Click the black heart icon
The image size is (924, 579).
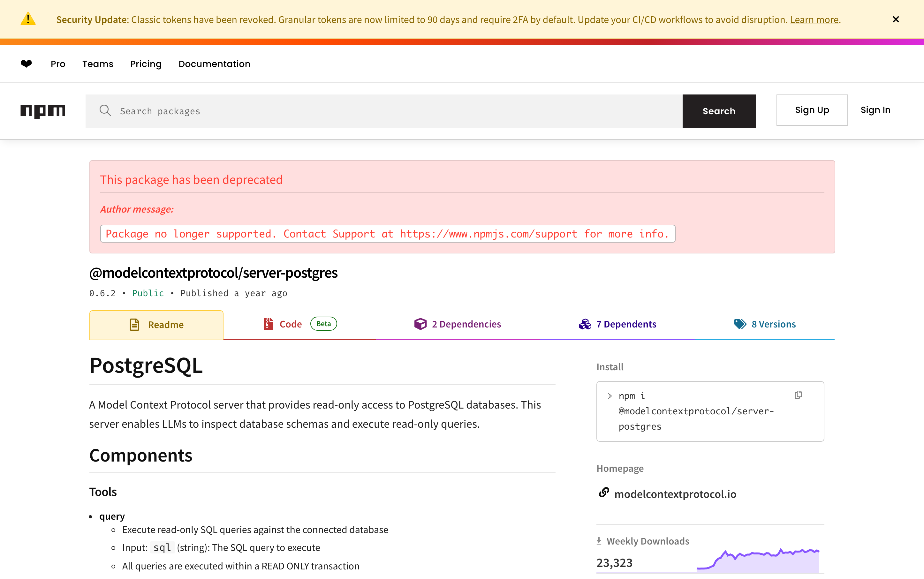pyautogui.click(x=26, y=64)
